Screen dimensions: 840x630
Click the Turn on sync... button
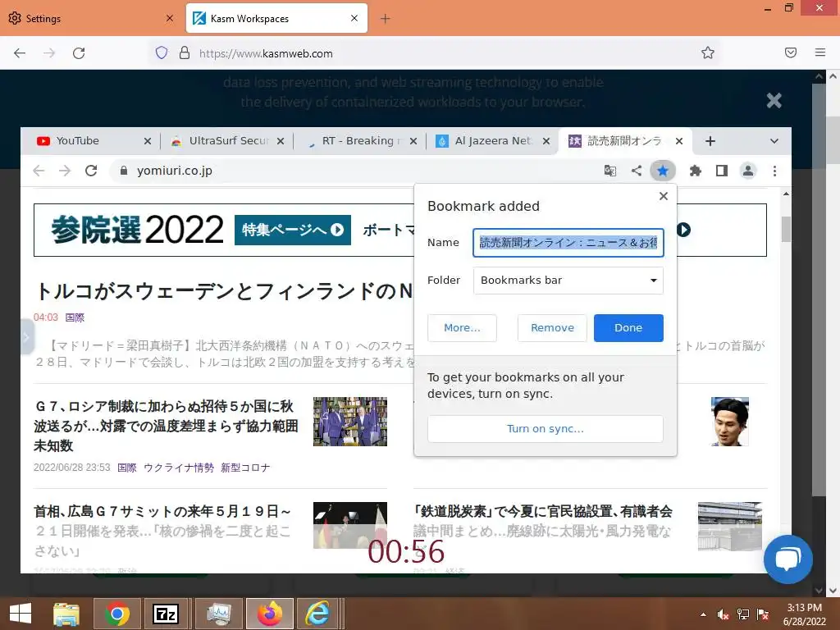[546, 428]
